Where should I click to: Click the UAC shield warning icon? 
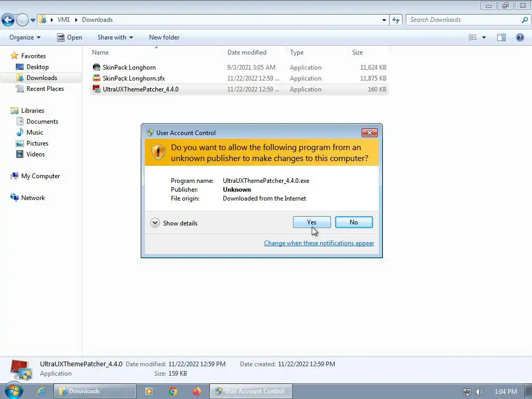[x=158, y=152]
